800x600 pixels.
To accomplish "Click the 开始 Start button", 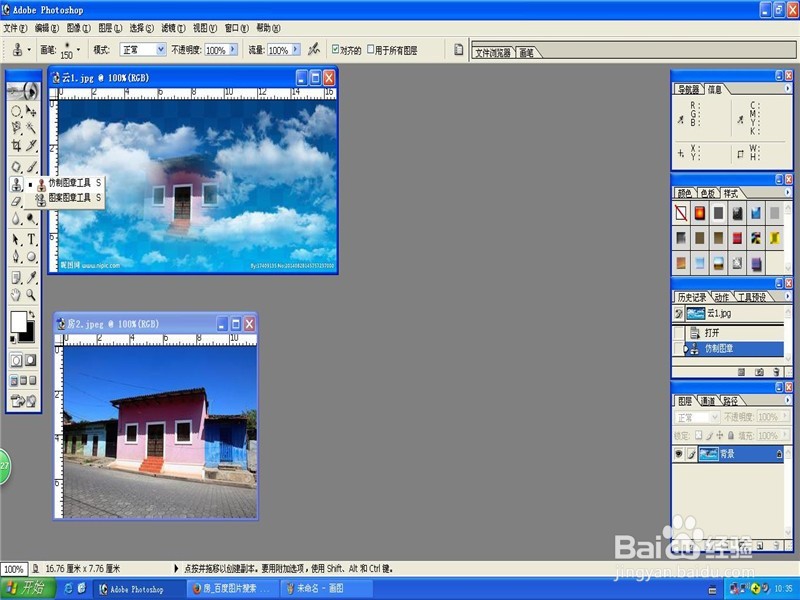I will pos(28,588).
